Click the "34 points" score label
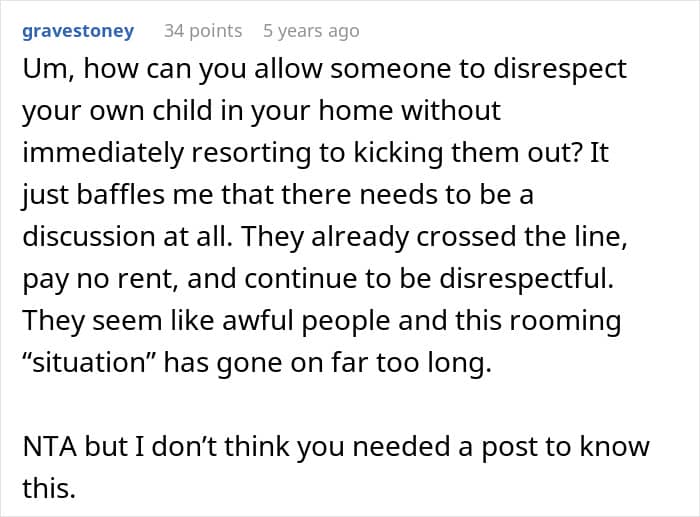 203,31
